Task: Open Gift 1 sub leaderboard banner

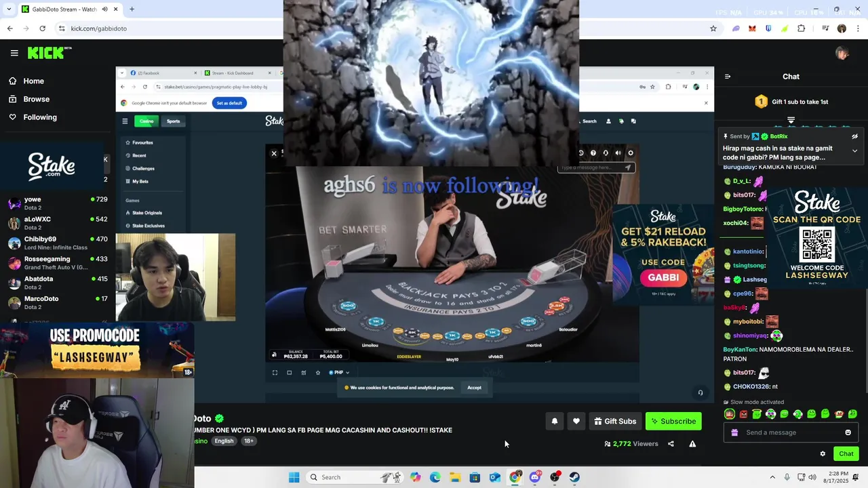Action: [791, 102]
